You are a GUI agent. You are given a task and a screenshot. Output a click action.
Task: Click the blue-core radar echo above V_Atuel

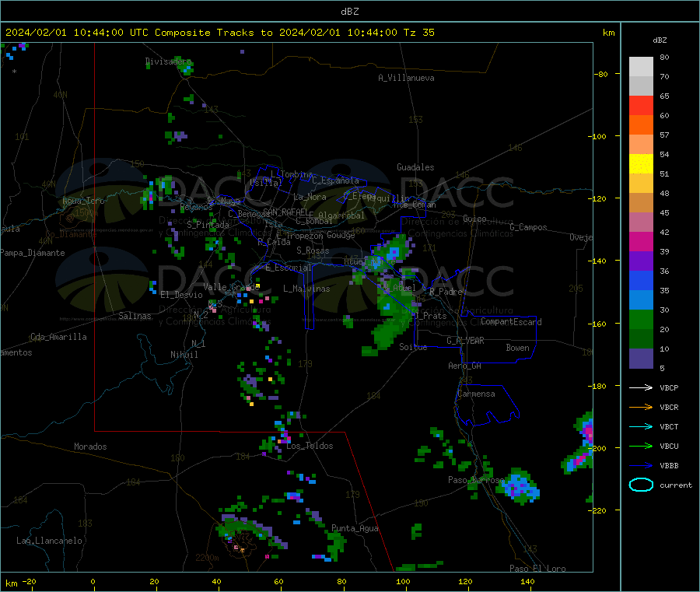[x=394, y=252]
